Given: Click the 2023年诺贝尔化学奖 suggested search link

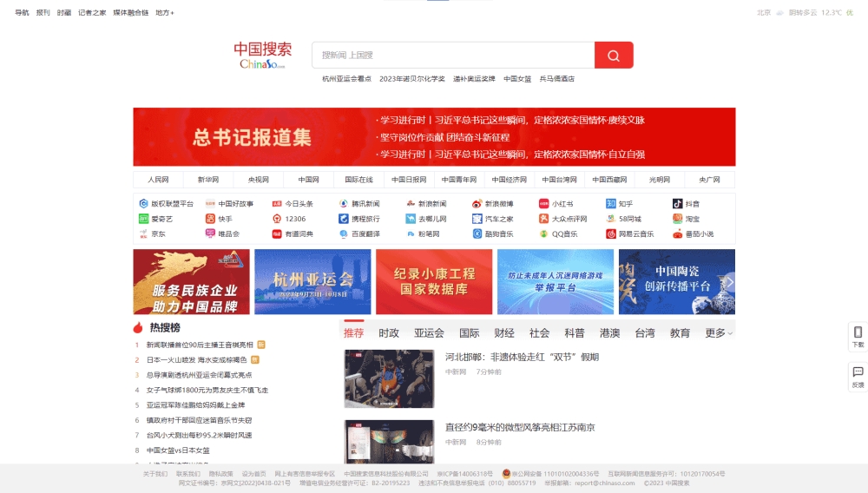Looking at the screenshot, I should (x=411, y=79).
